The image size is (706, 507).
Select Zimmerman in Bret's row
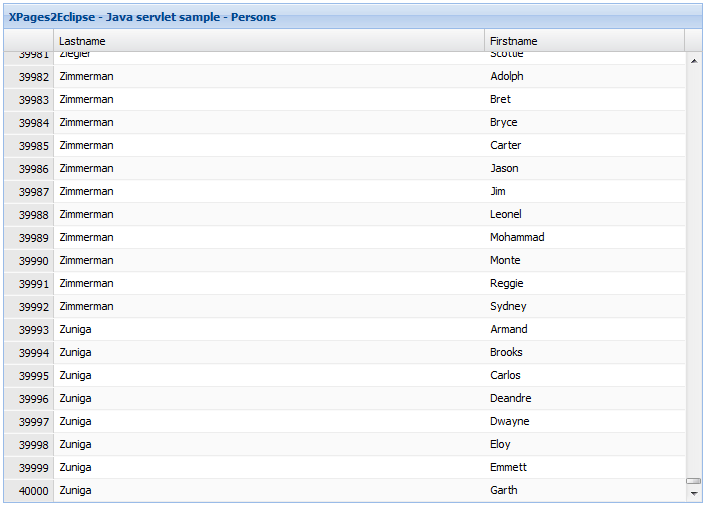coord(86,100)
